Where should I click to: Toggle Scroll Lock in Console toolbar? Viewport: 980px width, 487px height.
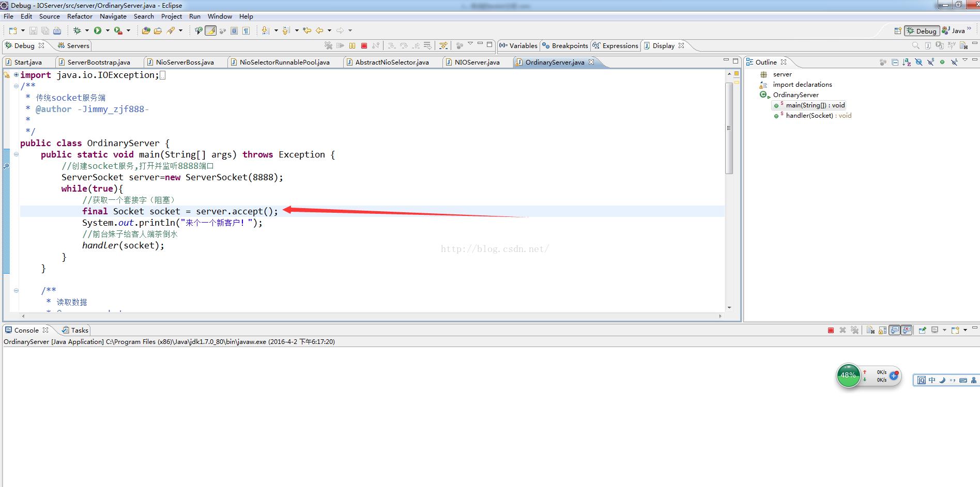(882, 330)
